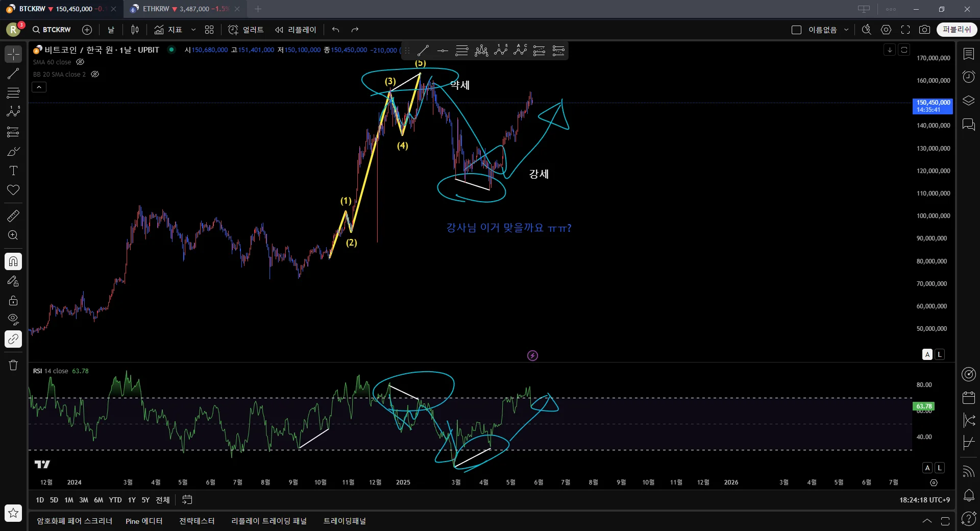Delete drawings with the trash icon
Screen dimensions: 980x531
coord(13,365)
